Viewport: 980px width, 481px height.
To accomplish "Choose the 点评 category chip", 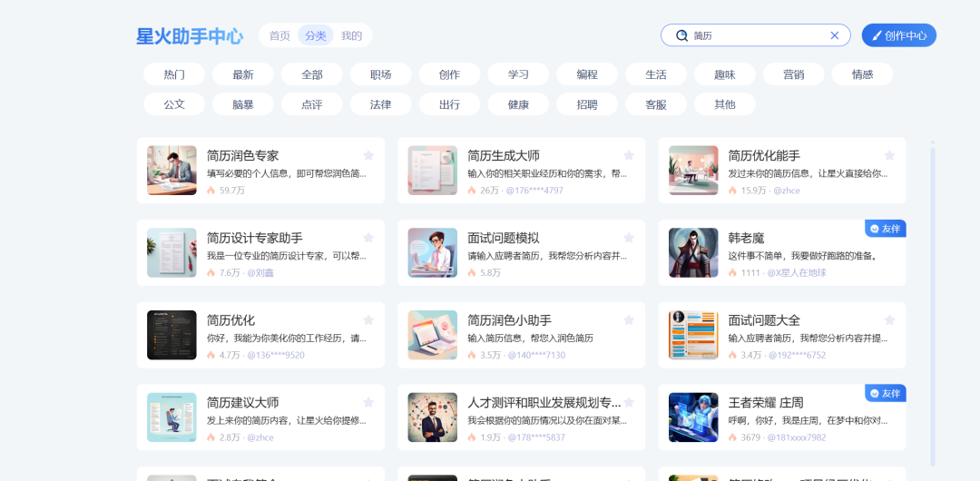I will (x=312, y=104).
